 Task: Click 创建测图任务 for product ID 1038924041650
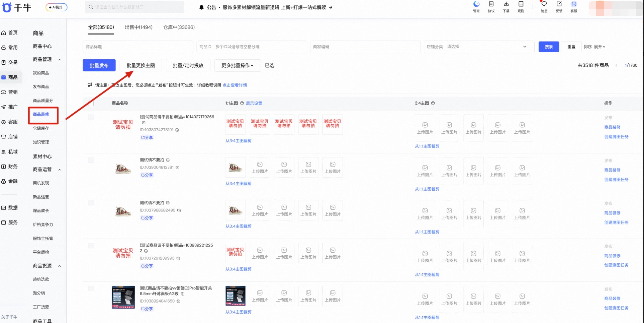click(616, 308)
